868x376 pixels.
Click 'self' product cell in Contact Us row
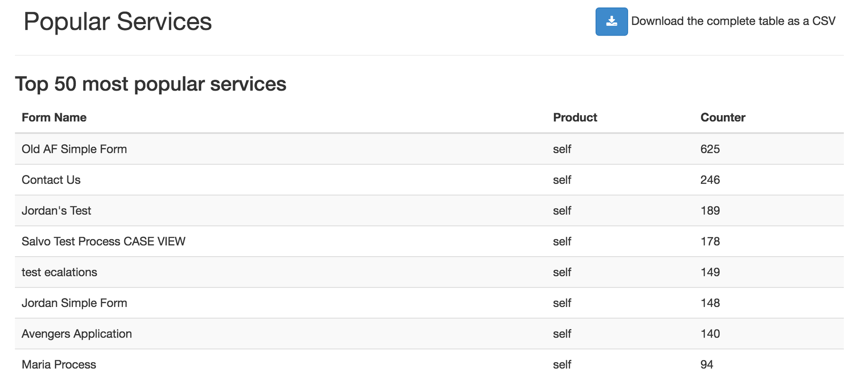(562, 180)
